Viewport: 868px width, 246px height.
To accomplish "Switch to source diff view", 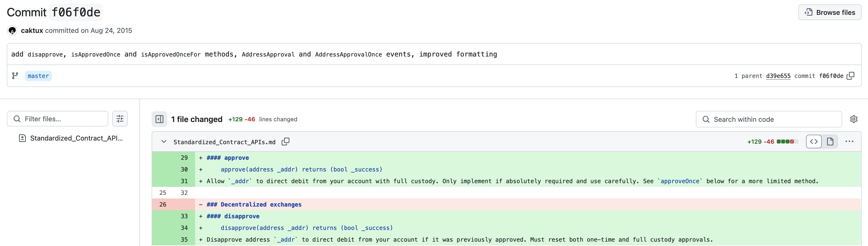I will (814, 142).
